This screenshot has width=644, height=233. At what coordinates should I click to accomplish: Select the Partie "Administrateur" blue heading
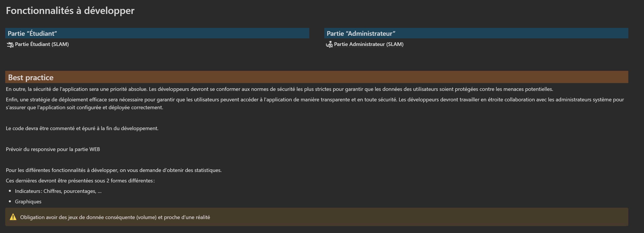click(x=361, y=34)
